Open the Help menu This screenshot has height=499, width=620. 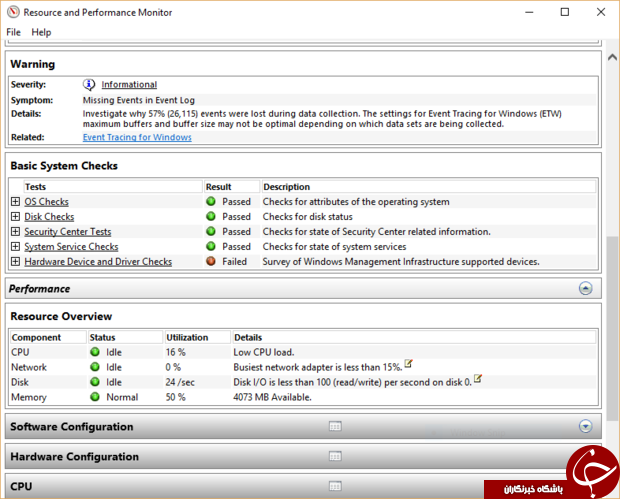[x=41, y=32]
